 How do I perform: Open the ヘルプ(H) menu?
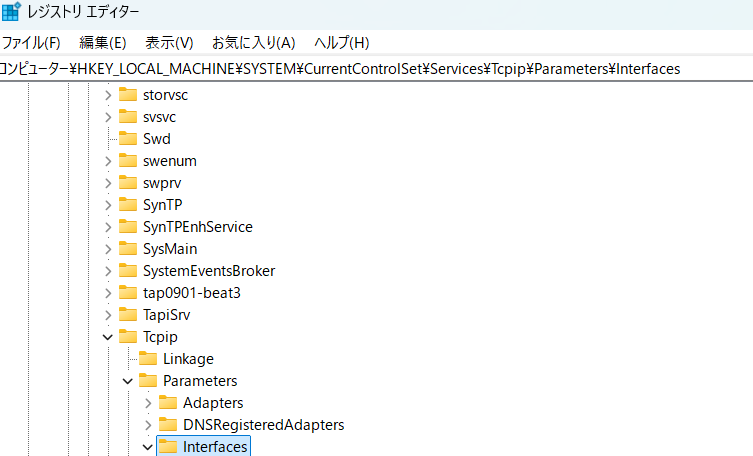tap(341, 43)
